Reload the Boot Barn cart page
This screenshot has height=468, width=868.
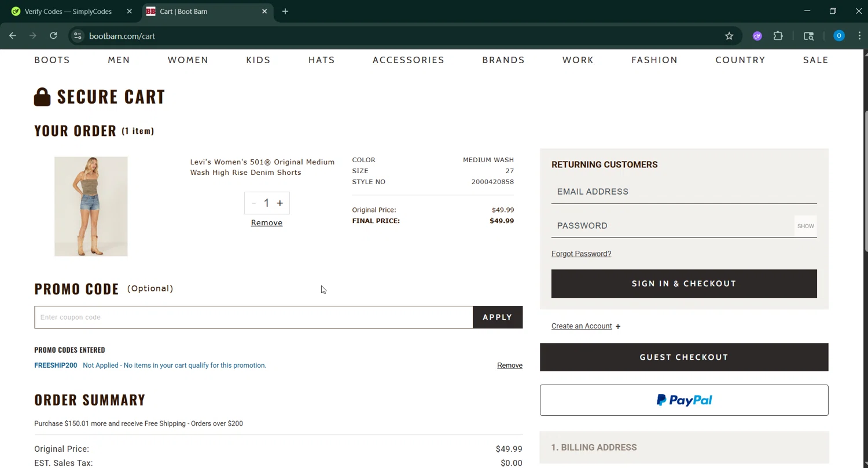53,36
